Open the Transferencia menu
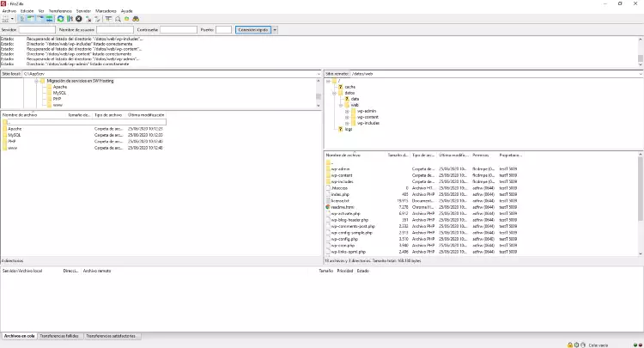This screenshot has height=348, width=644. pos(60,10)
